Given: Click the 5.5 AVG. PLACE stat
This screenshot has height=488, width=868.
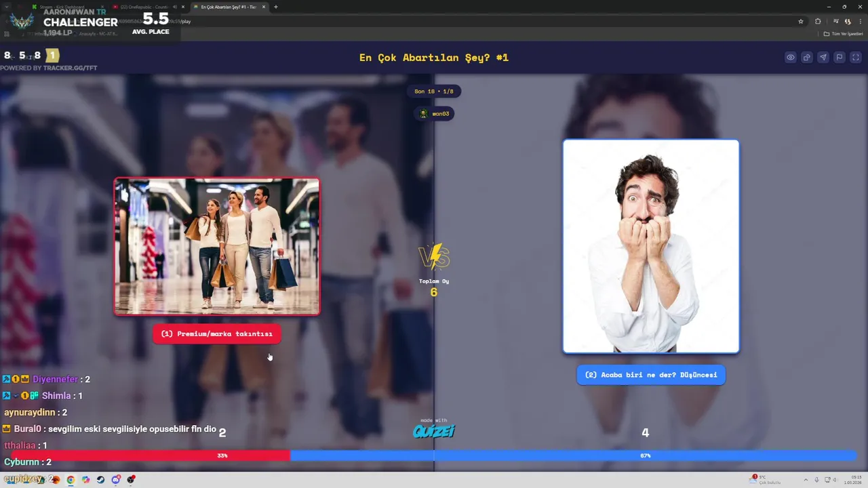Looking at the screenshot, I should pos(151,22).
